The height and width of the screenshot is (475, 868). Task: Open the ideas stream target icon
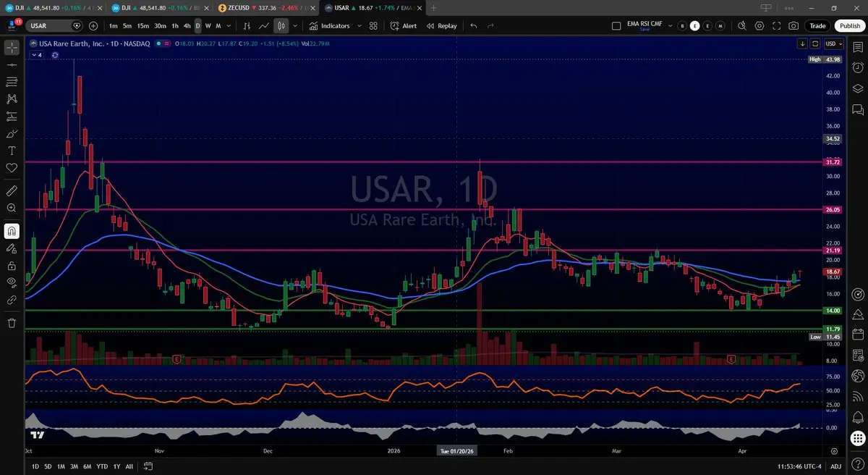pyautogui.click(x=858, y=295)
